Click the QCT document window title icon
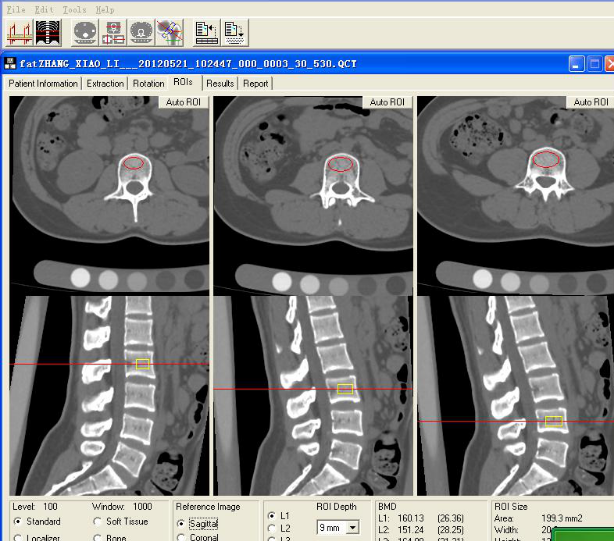Image resolution: width=615 pixels, height=542 pixels. tap(10, 64)
